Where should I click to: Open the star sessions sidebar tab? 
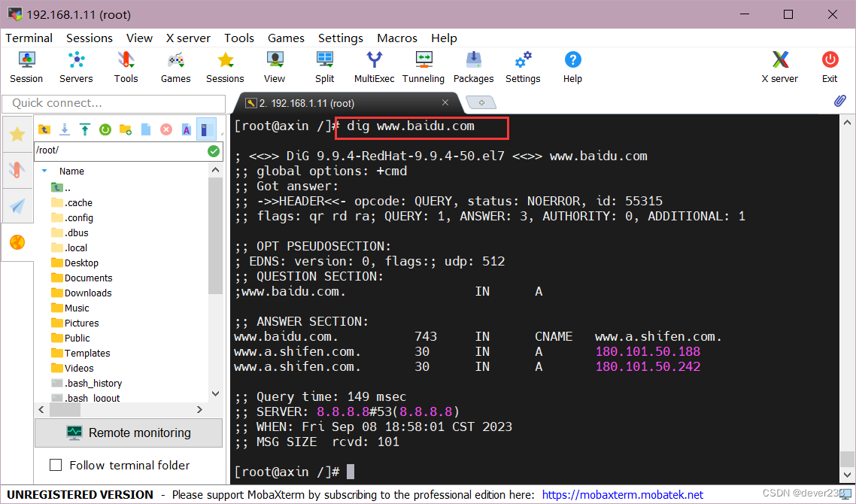17,134
